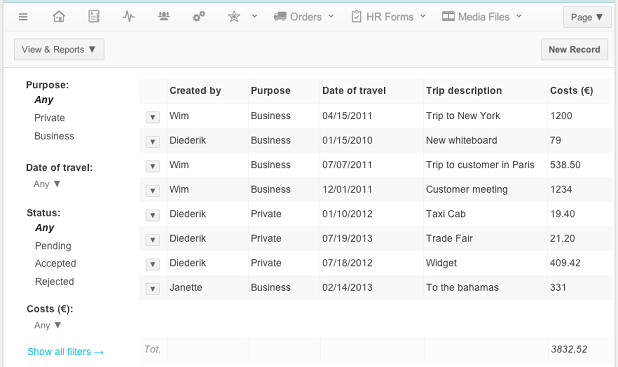Expand the arrow next to the star icon
Image resolution: width=618 pixels, height=367 pixels.
tap(255, 17)
